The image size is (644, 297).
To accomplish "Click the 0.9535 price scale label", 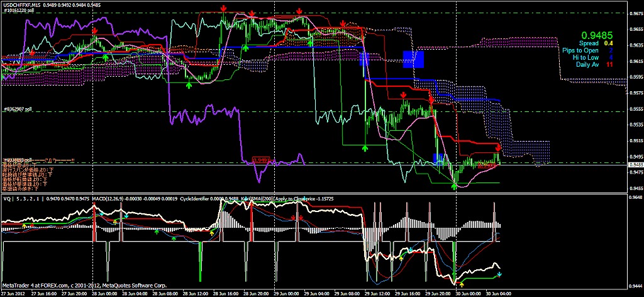I will [636, 125].
